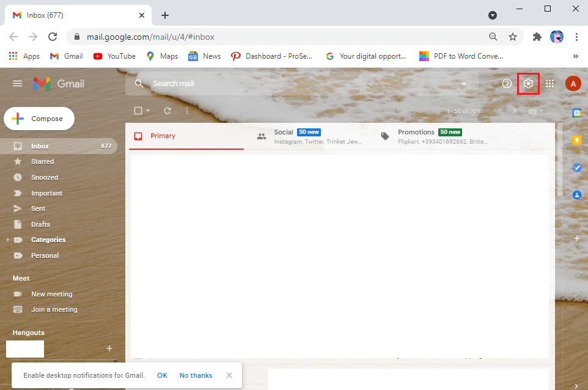Click the browser address bar URL
The width and height of the screenshot is (588, 390).
coord(150,37)
